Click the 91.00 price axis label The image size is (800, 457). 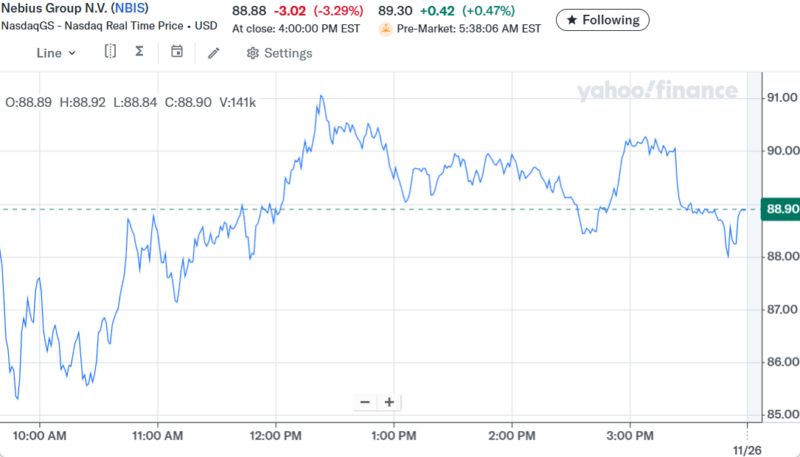coord(781,98)
